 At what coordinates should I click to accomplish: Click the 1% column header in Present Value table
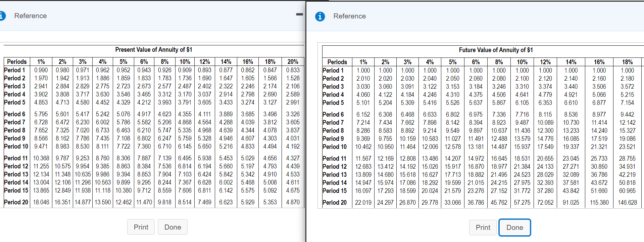[x=41, y=62]
